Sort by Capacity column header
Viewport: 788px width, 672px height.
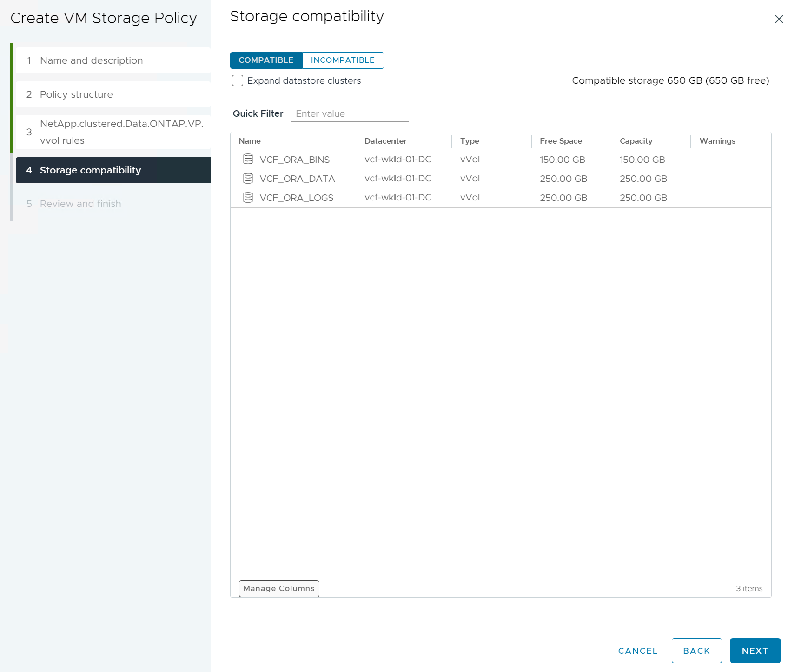point(636,141)
